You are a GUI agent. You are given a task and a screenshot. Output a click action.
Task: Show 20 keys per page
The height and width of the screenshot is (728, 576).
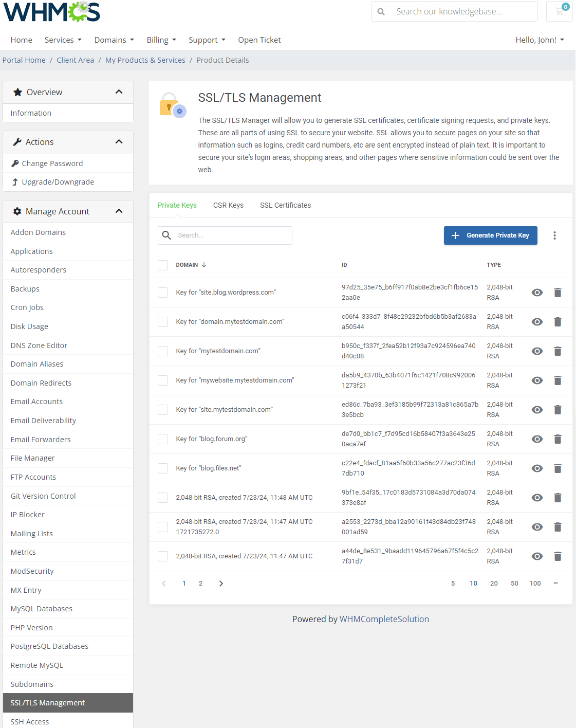(494, 584)
